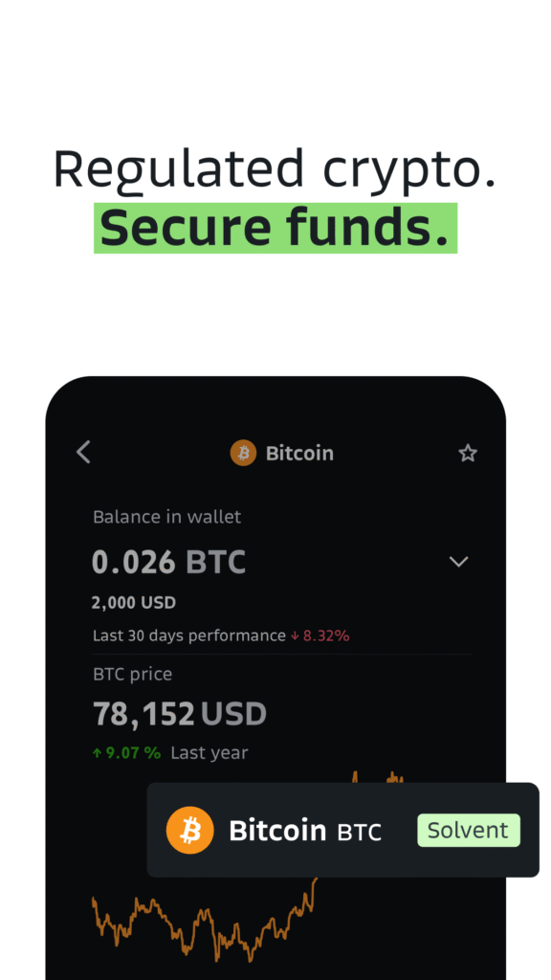The image size is (551, 980).
Task: Click the red downward arrow next to 8.32%
Action: click(294, 635)
